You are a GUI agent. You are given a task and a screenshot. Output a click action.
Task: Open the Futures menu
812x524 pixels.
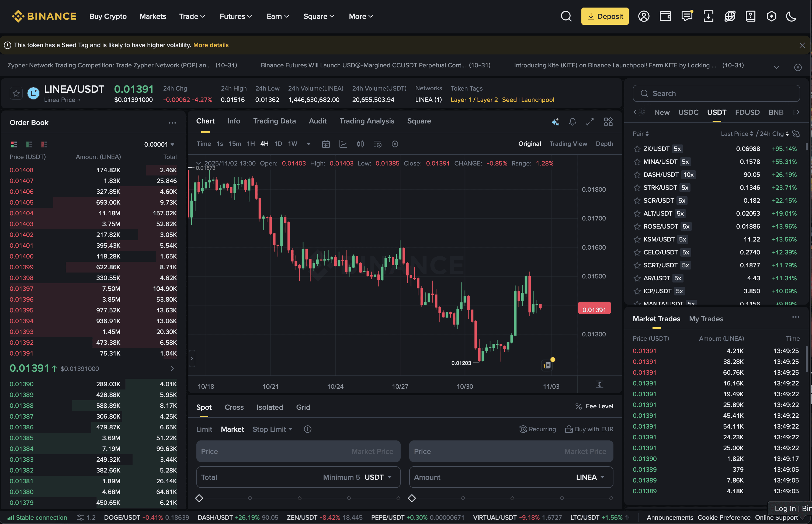click(x=235, y=16)
